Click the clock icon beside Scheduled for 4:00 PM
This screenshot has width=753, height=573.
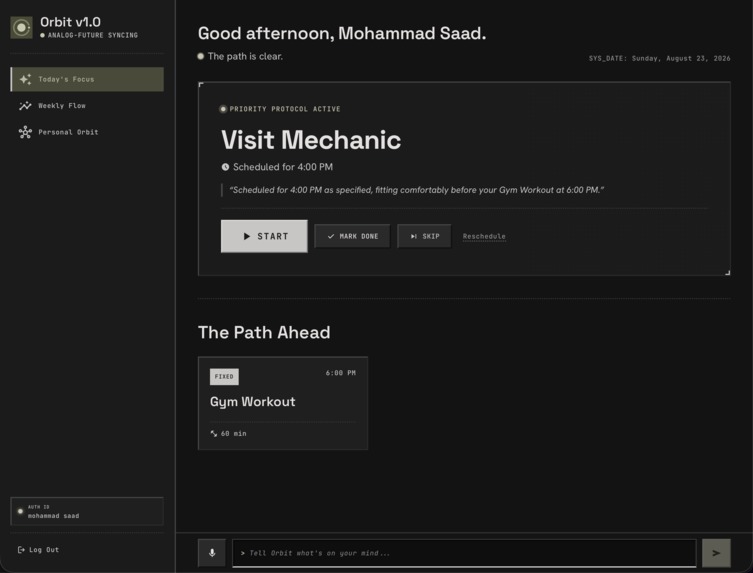pos(225,167)
